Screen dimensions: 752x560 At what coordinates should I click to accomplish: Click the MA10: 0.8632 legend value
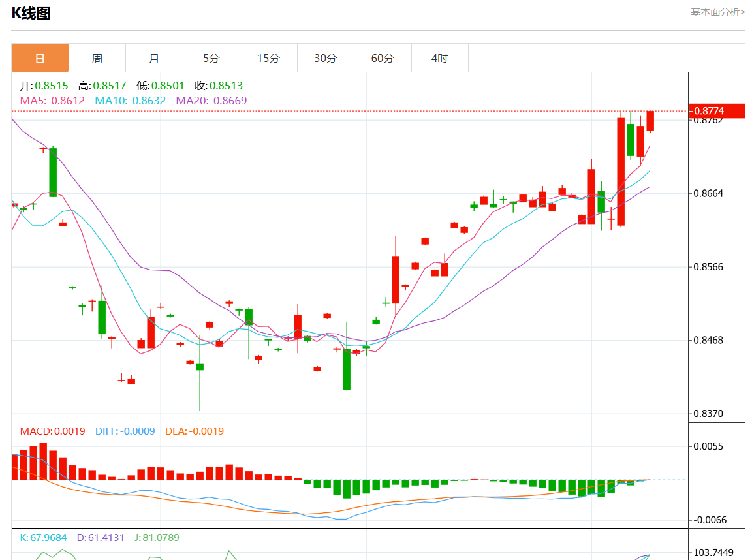pos(131,101)
